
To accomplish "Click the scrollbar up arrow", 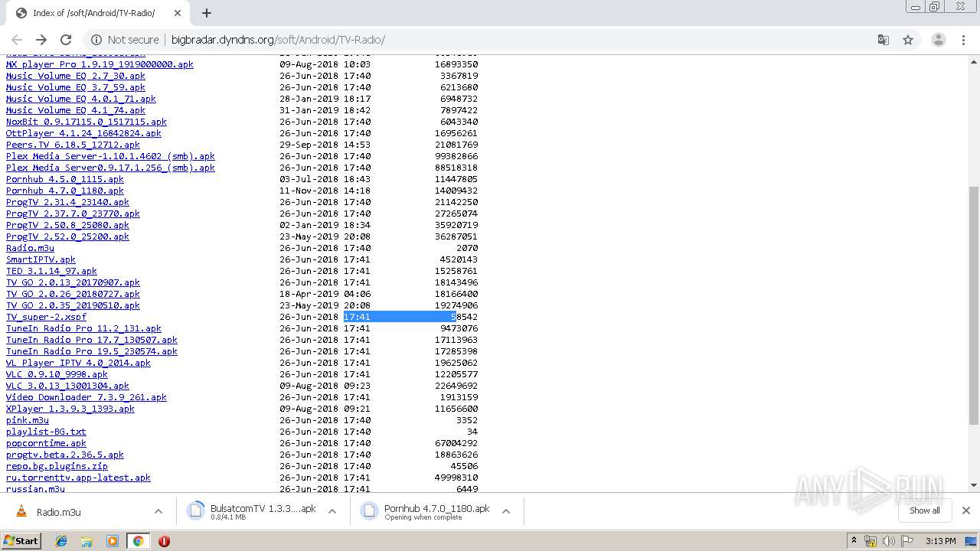I will (974, 60).
